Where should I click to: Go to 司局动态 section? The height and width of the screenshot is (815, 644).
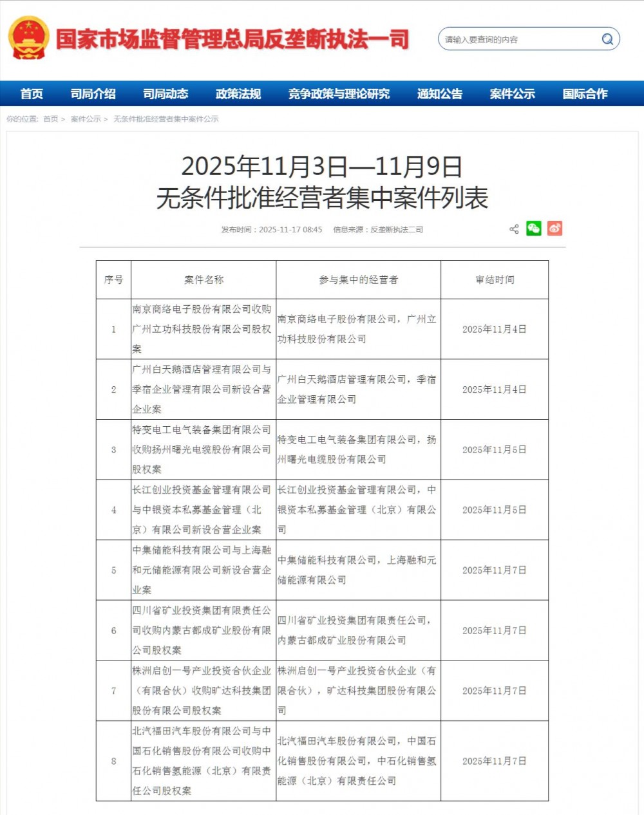[166, 94]
